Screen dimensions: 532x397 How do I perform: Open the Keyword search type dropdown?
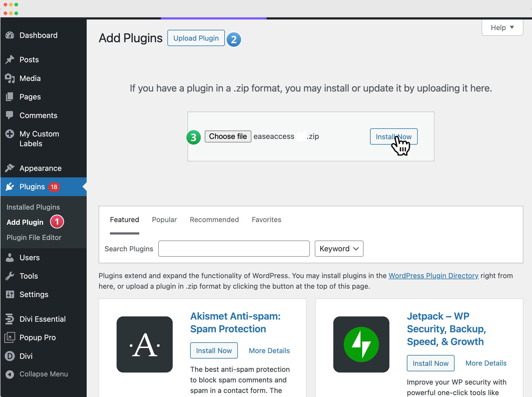point(339,249)
